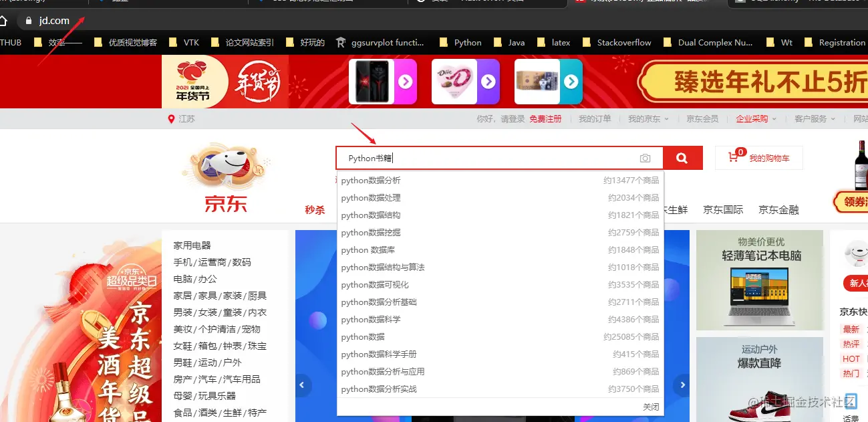
Task: Select suggestion python数据分析
Action: tap(500, 181)
